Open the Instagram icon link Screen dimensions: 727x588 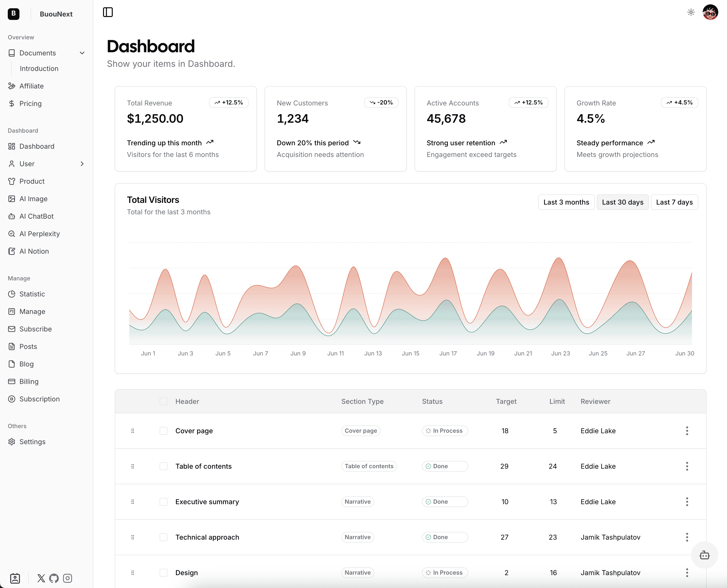[67, 578]
